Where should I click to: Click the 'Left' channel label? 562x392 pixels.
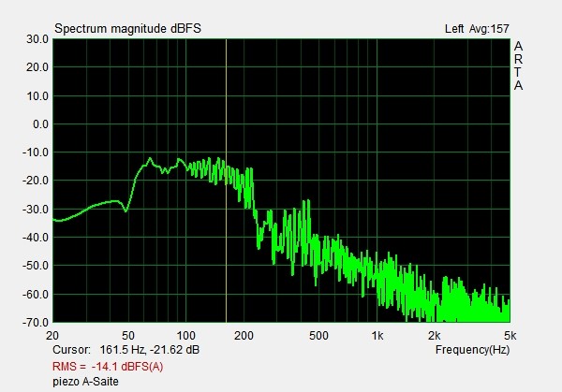[x=454, y=29]
